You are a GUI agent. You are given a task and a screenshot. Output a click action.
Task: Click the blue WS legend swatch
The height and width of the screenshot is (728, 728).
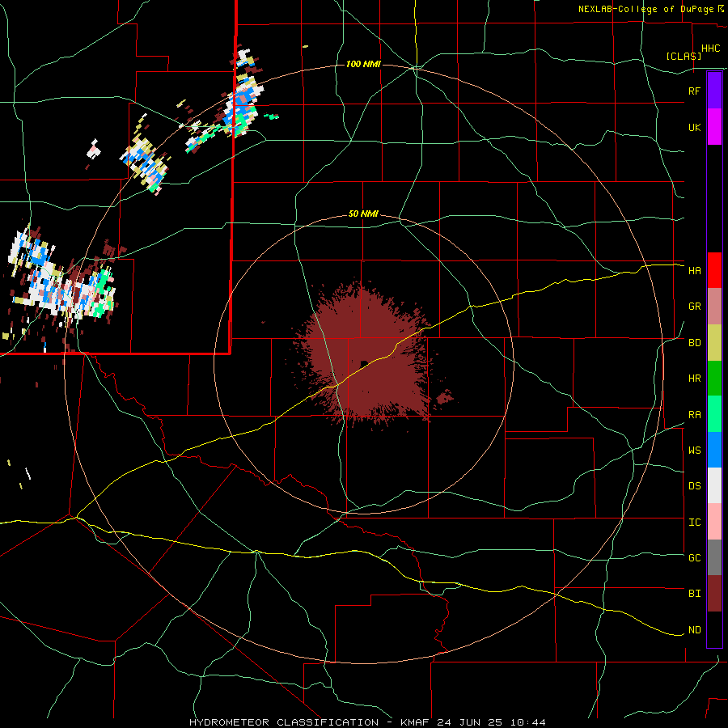point(714,450)
